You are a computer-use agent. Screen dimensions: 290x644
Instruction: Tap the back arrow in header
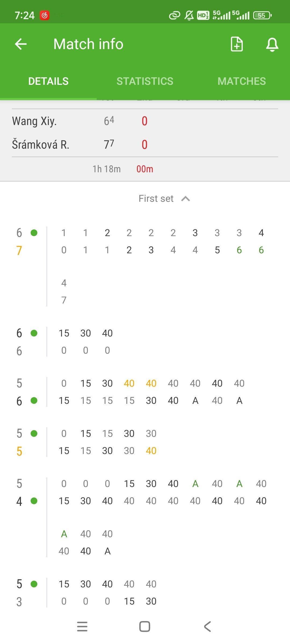click(x=21, y=44)
